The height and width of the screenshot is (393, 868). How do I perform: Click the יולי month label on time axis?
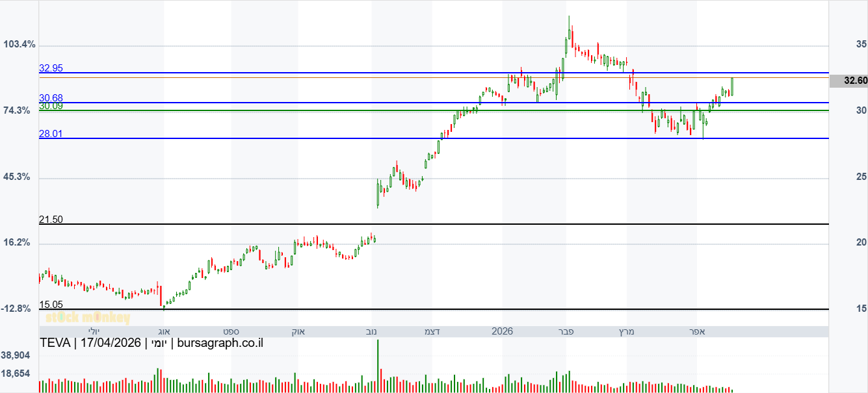(94, 331)
